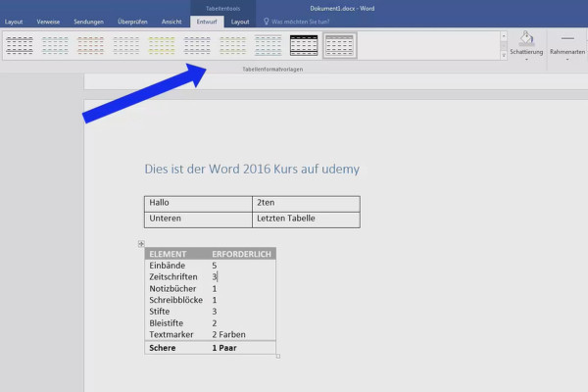Switch to the Ansicht tab
The height and width of the screenshot is (392, 588).
point(171,22)
